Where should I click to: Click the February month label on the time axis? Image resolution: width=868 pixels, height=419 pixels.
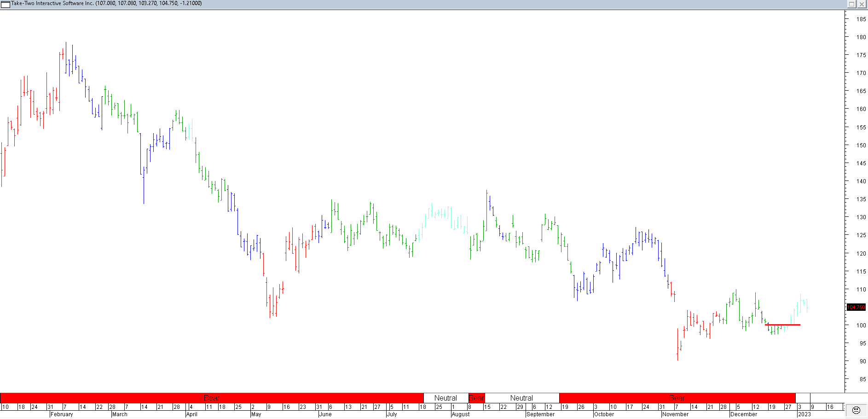click(x=62, y=414)
